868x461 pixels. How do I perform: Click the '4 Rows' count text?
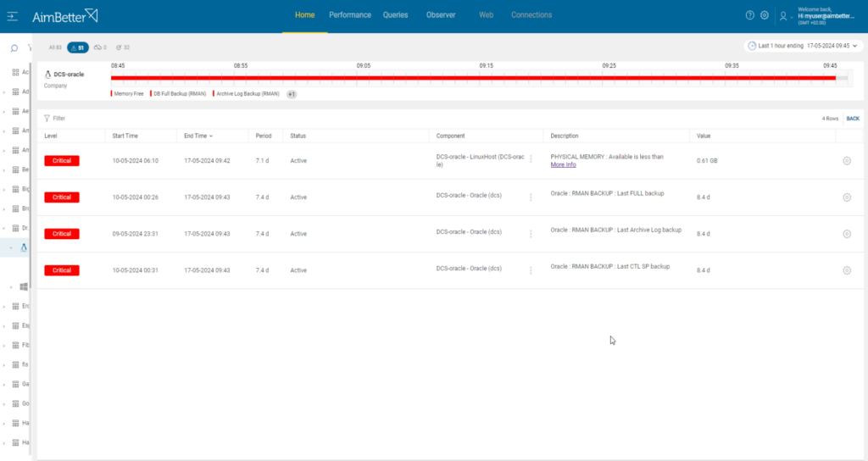(830, 119)
